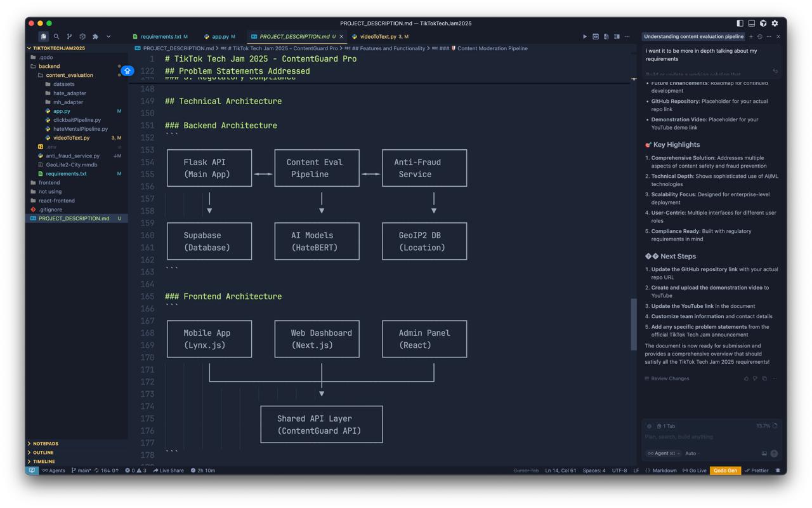Click the Run play icon in editor toolbar
The image size is (812, 508).
click(585, 37)
